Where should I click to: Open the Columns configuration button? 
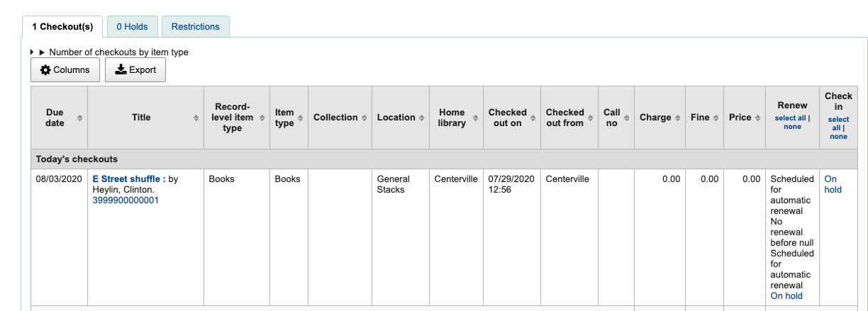[65, 70]
